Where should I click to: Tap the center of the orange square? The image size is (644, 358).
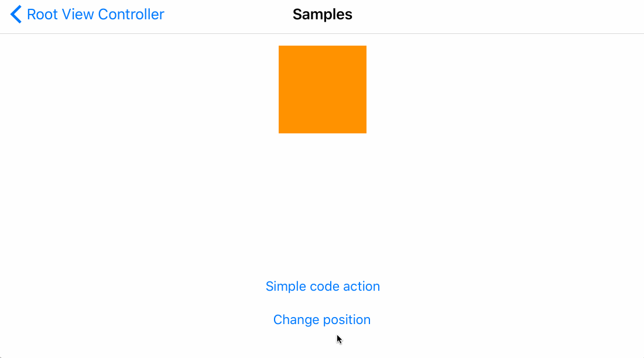click(x=322, y=89)
